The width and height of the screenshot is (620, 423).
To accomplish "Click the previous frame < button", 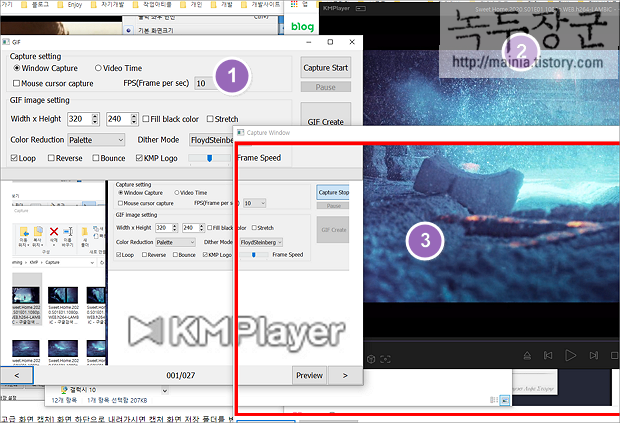I will pos(17,375).
